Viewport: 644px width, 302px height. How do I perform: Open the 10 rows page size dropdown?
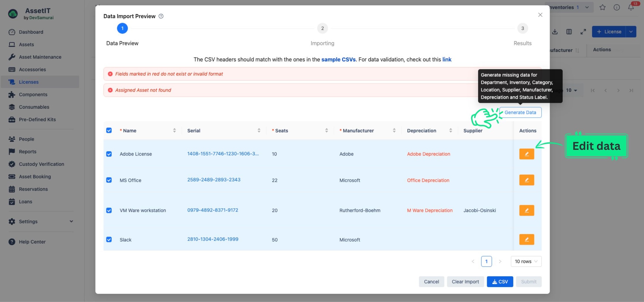coord(526,261)
